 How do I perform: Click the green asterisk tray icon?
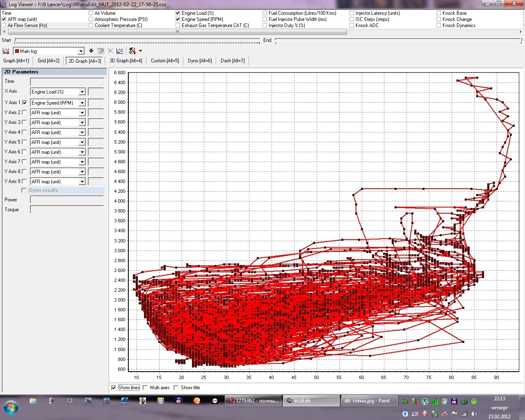[x=474, y=402]
